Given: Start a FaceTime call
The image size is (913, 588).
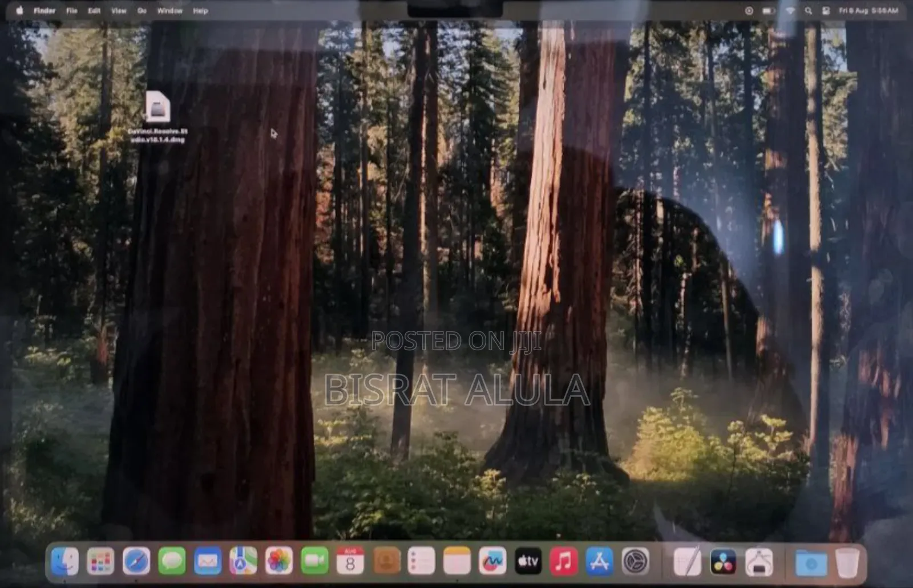Looking at the screenshot, I should pyautogui.click(x=313, y=562).
